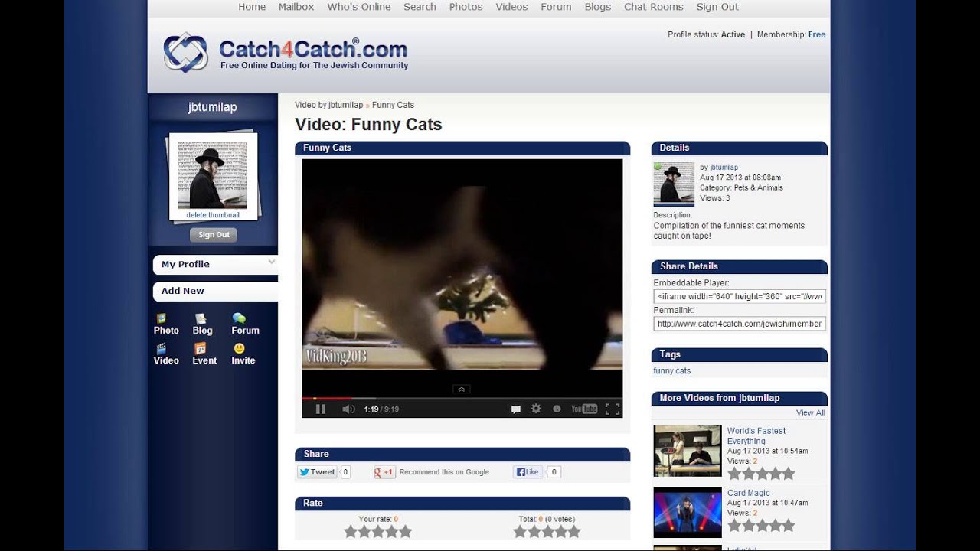Open jbtumilap author link in the Details panel
Viewport: 980px width, 551px height.
coord(724,167)
